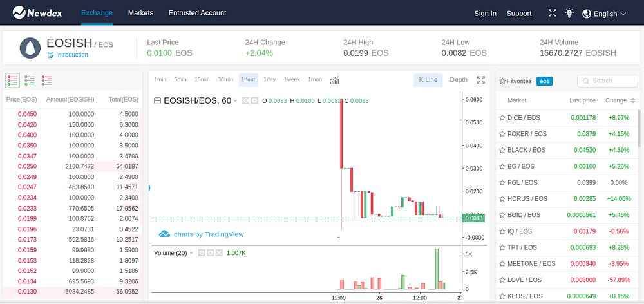Select the 1mon chart interval

(x=315, y=79)
